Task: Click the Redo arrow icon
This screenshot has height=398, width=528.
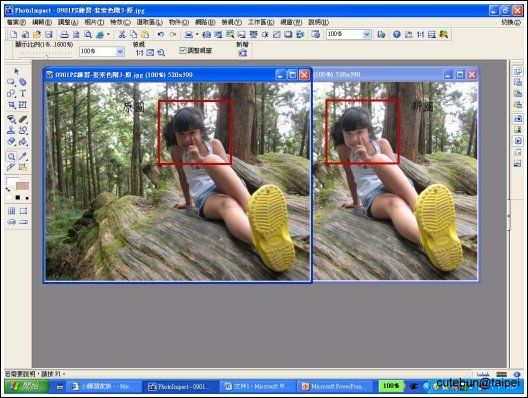Action: tap(173, 34)
